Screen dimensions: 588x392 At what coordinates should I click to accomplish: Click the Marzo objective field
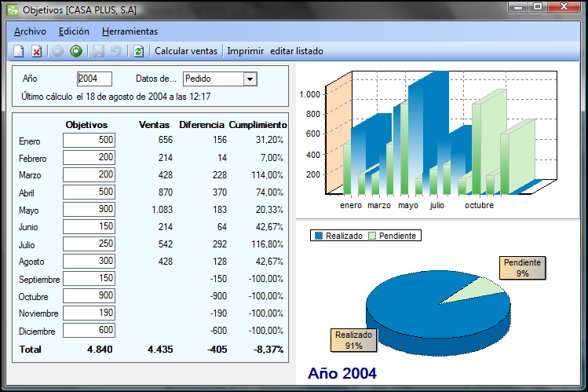(89, 174)
